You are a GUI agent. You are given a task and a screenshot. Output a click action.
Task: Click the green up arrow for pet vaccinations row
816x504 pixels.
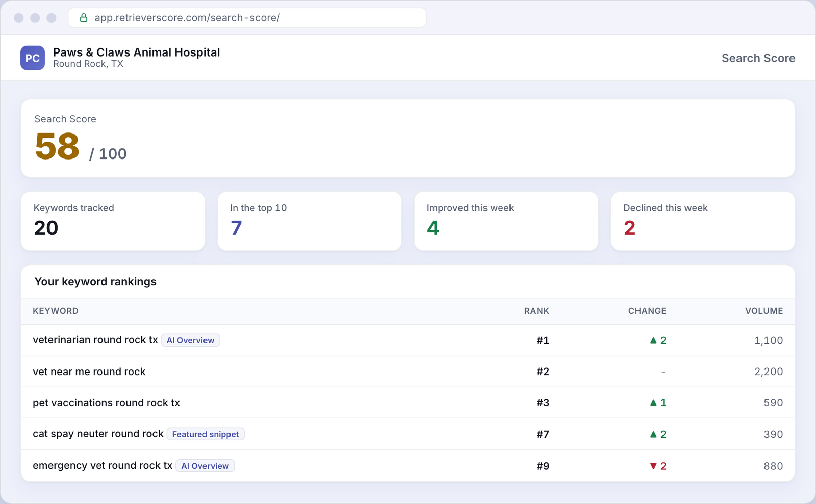(x=653, y=403)
